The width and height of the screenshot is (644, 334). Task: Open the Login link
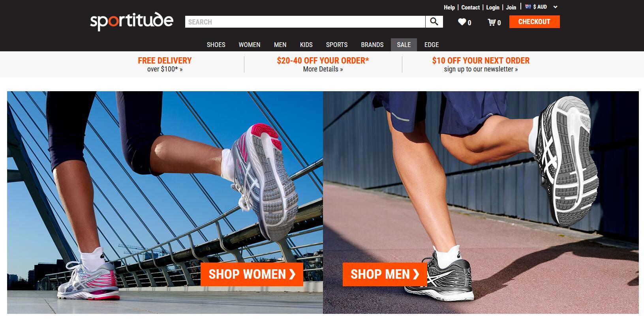[x=493, y=8]
